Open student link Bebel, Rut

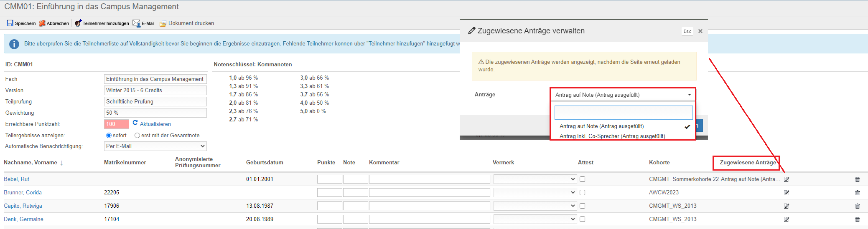point(17,179)
